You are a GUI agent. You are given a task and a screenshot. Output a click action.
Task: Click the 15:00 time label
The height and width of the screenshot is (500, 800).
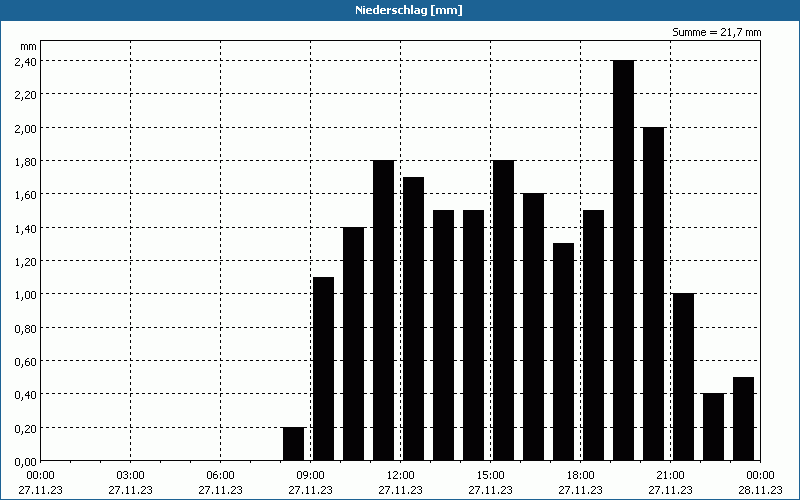point(490,476)
